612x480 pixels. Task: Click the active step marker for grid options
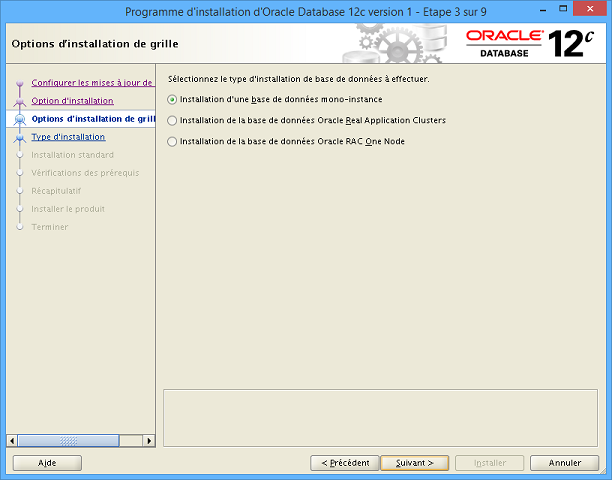20,119
